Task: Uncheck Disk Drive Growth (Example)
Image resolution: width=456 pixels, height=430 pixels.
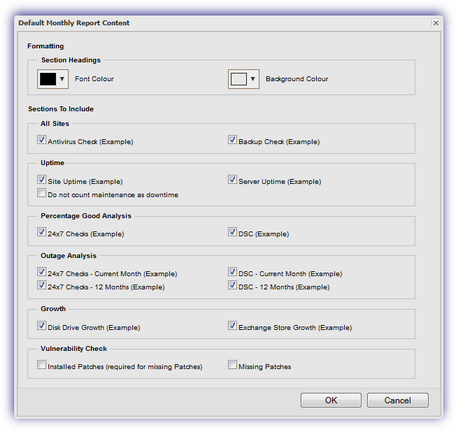Action: (x=42, y=325)
